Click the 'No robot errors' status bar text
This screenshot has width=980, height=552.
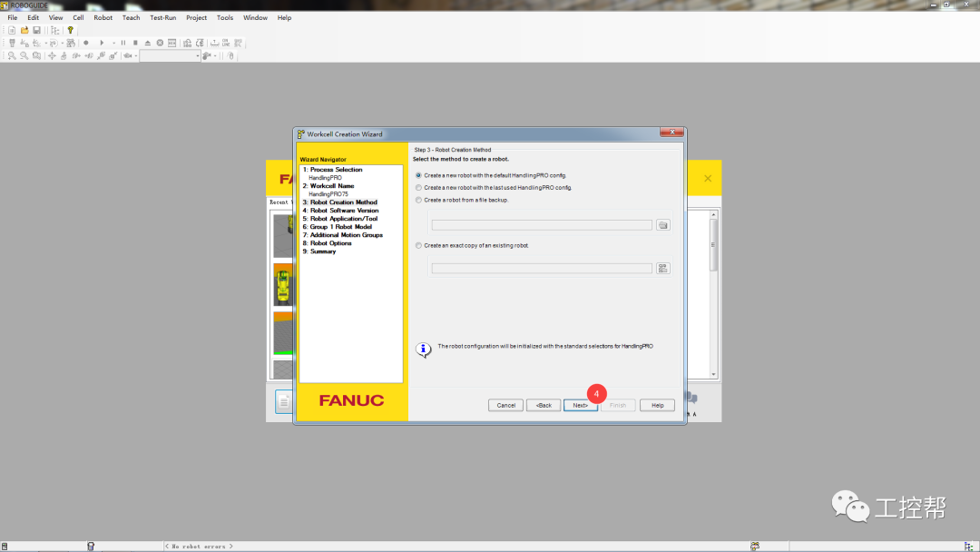(x=199, y=547)
